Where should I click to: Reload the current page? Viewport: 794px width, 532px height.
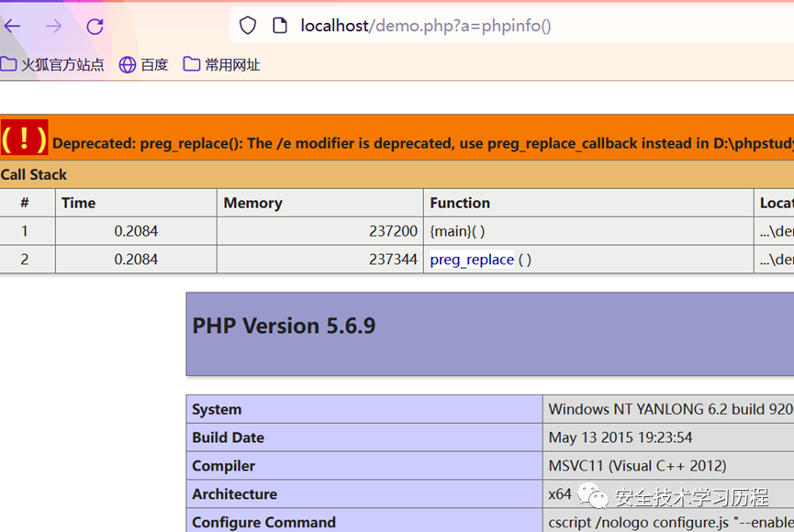point(95,27)
